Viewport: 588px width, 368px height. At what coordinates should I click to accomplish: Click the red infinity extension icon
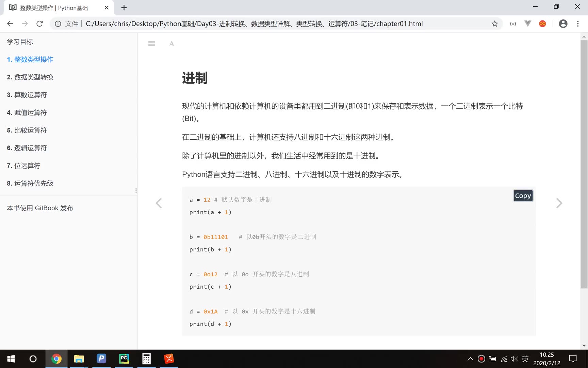click(542, 24)
